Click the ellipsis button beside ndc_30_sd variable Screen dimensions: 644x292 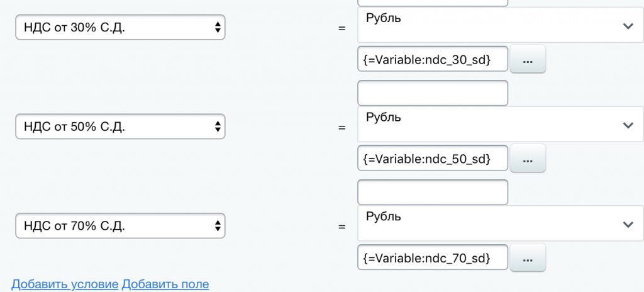click(528, 60)
